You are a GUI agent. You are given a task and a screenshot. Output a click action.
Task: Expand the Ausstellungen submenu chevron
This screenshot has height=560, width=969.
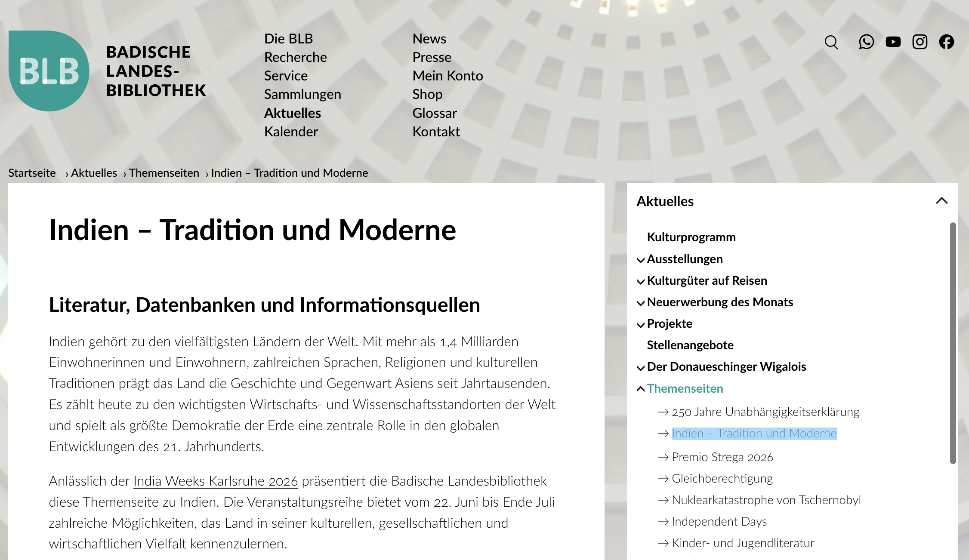pyautogui.click(x=641, y=260)
